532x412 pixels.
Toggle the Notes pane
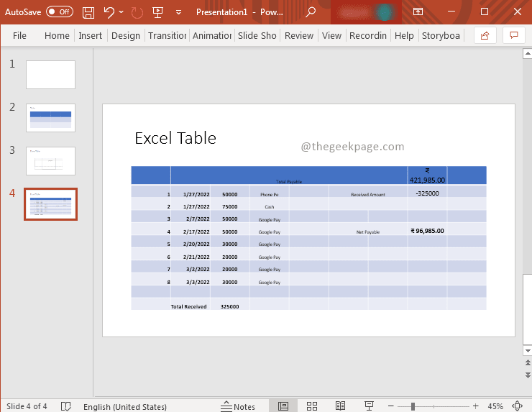pos(238,406)
